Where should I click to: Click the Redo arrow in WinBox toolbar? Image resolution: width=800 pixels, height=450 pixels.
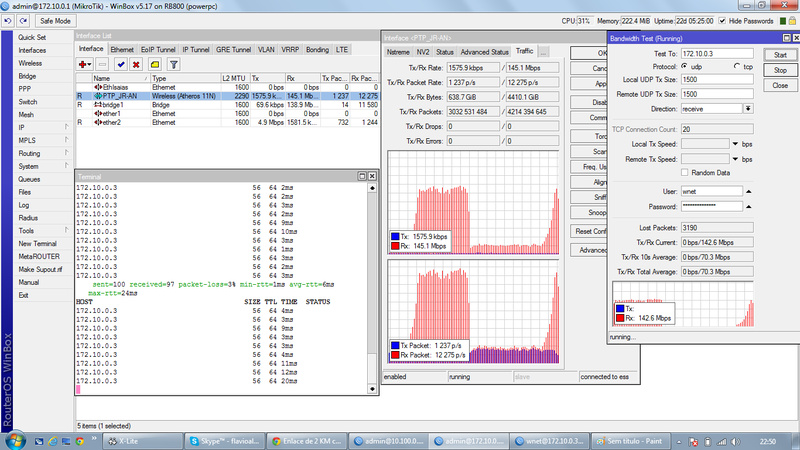(23, 21)
